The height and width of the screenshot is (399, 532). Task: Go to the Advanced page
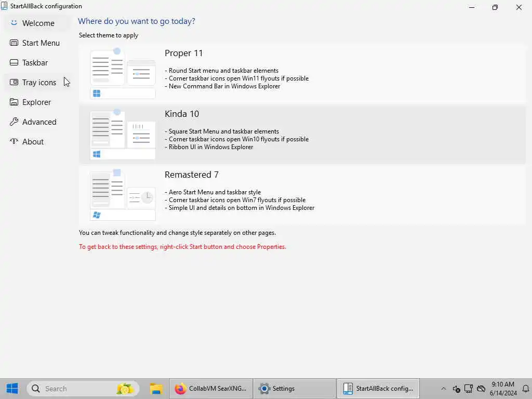click(37, 122)
